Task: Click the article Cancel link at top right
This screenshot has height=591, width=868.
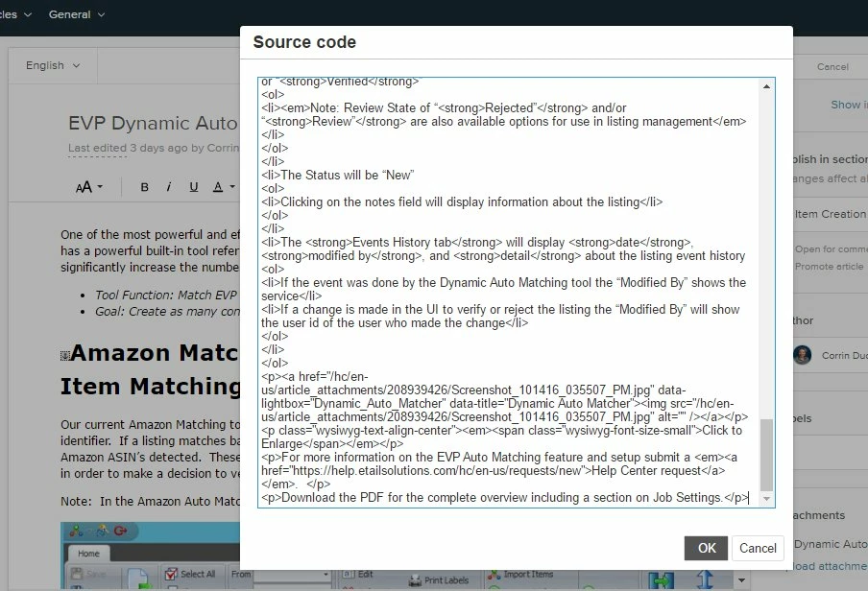Action: [832, 66]
